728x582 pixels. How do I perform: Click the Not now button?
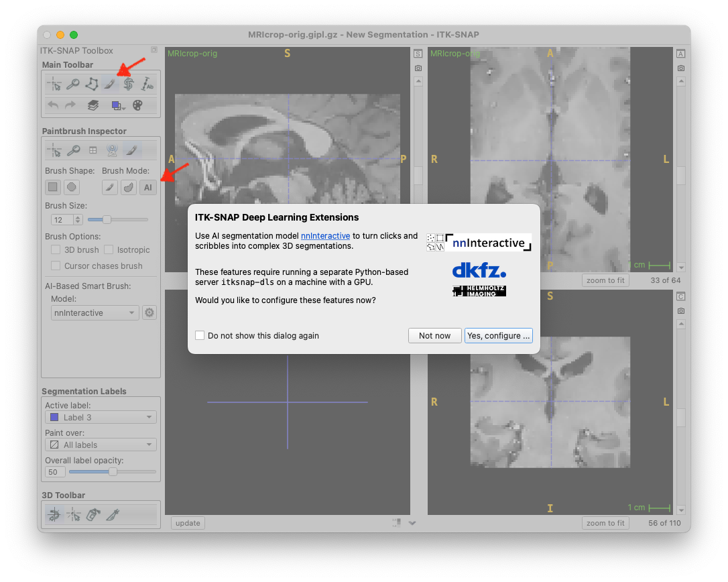[434, 335]
